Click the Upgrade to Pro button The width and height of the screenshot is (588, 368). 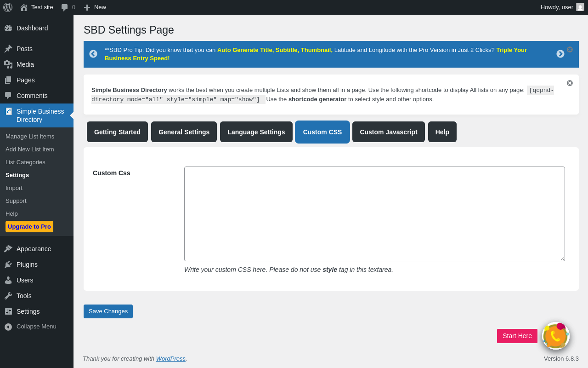[x=29, y=226]
